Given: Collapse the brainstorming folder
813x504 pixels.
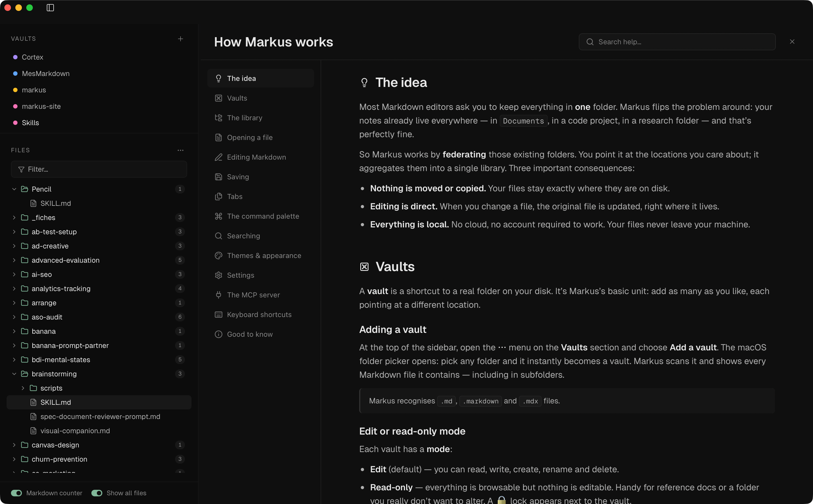Looking at the screenshot, I should pyautogui.click(x=14, y=374).
